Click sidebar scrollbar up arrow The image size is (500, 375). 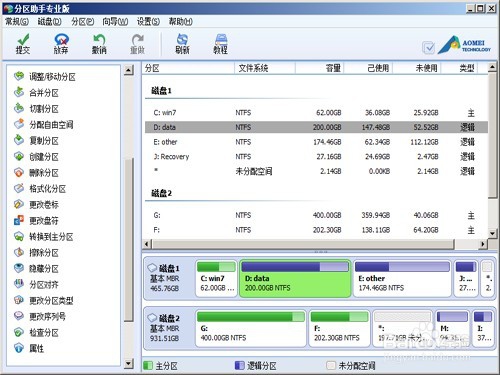point(128,70)
